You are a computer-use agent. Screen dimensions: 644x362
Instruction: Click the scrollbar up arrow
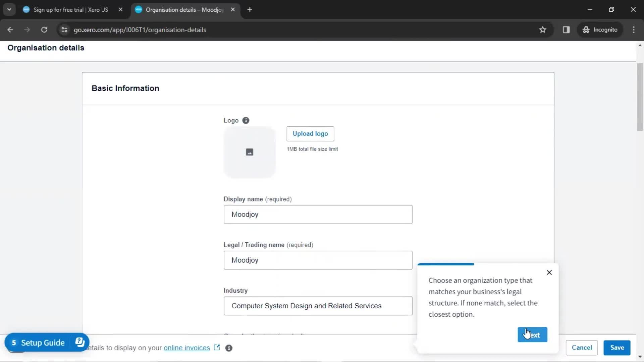coord(640,45)
